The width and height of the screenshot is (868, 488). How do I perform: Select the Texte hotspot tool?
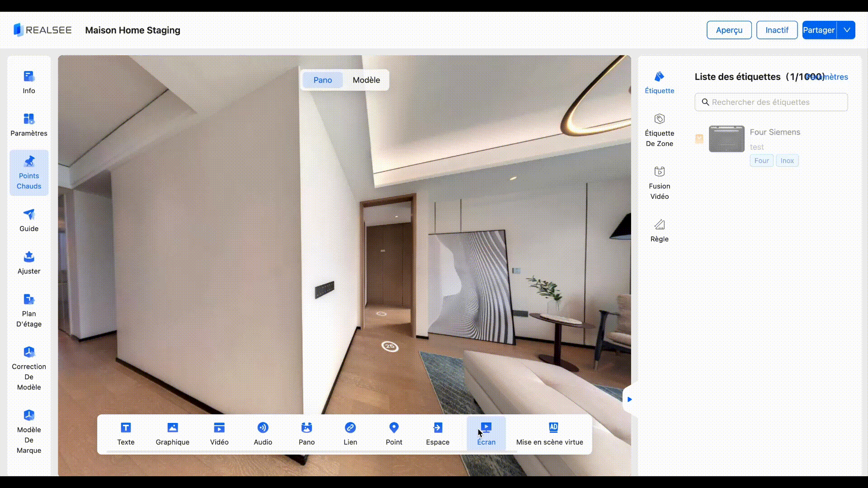click(x=126, y=434)
